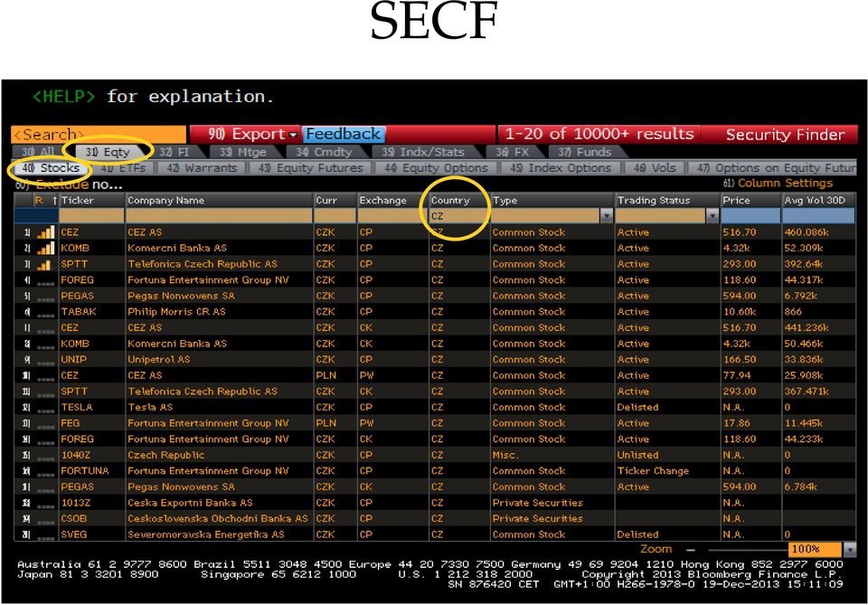868x605 pixels.
Task: Switch to the 35 Indx/Stats tab
Action: [423, 152]
